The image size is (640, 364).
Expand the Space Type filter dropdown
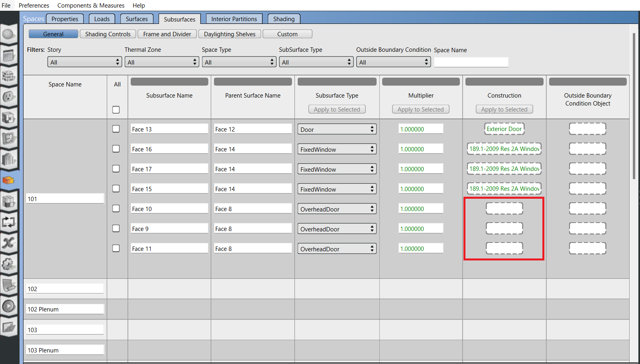(x=239, y=62)
